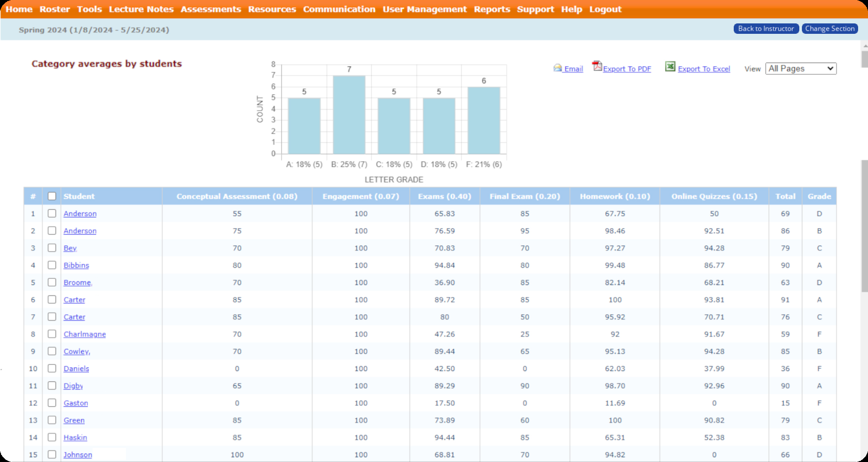Select the checkbox next to Charlmagne
This screenshot has width=868, height=462.
[52, 334]
